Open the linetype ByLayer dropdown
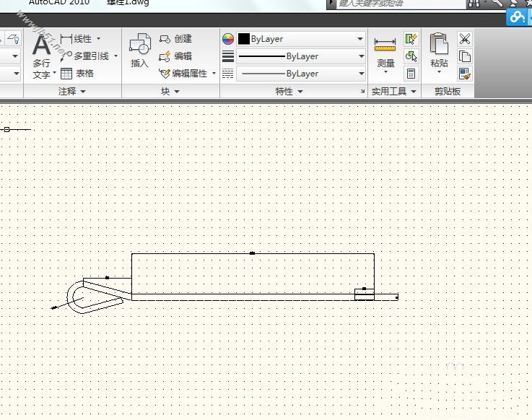This screenshot has height=420, width=532. pyautogui.click(x=361, y=74)
